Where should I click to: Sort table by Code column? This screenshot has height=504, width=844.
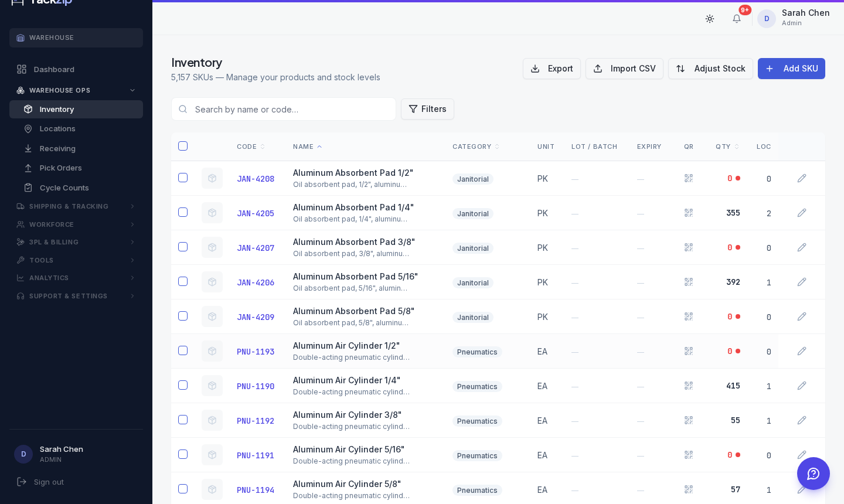(251, 147)
